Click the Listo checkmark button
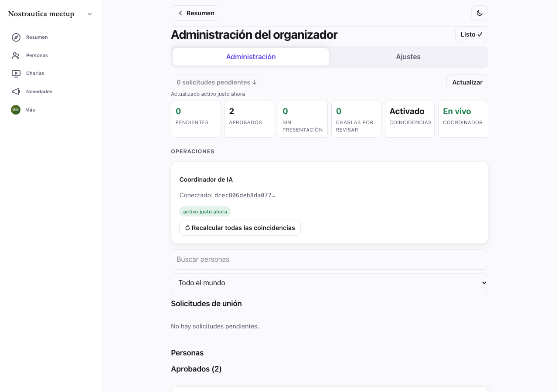Image resolution: width=558 pixels, height=392 pixels. (x=472, y=34)
